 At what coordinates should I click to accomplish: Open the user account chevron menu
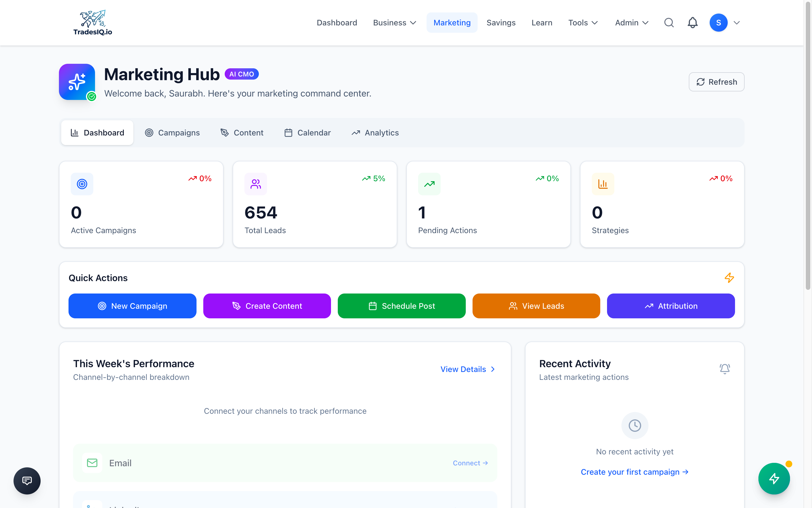(x=736, y=23)
